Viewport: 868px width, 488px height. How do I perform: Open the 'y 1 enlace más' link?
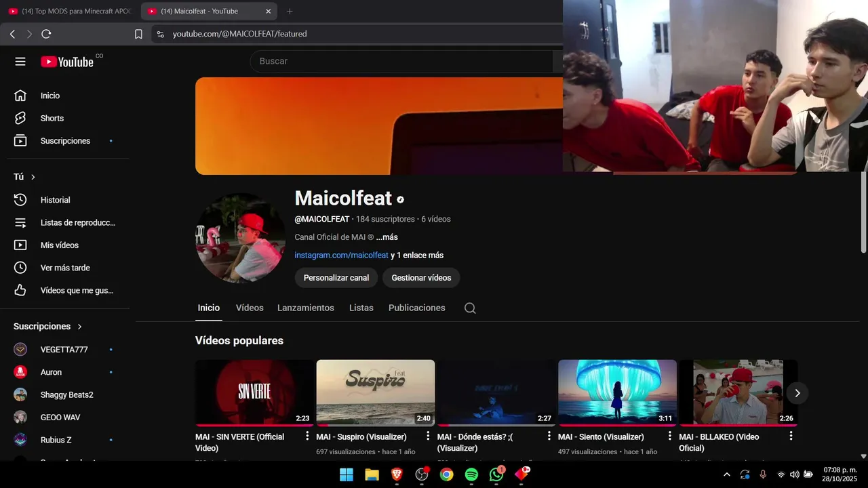coord(417,256)
